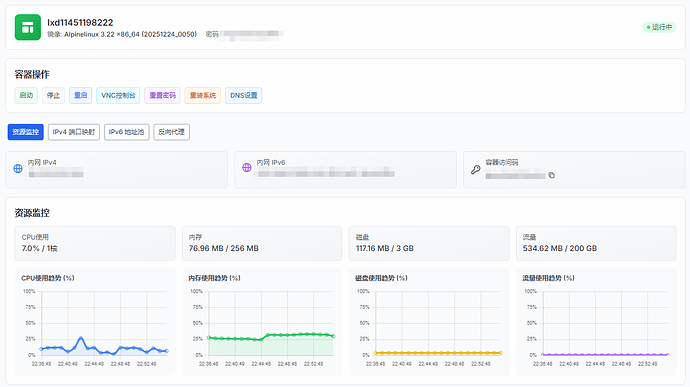The image size is (690, 387).
Task: Switch to the IPv4 端口映射 tab
Action: pyautogui.click(x=74, y=132)
